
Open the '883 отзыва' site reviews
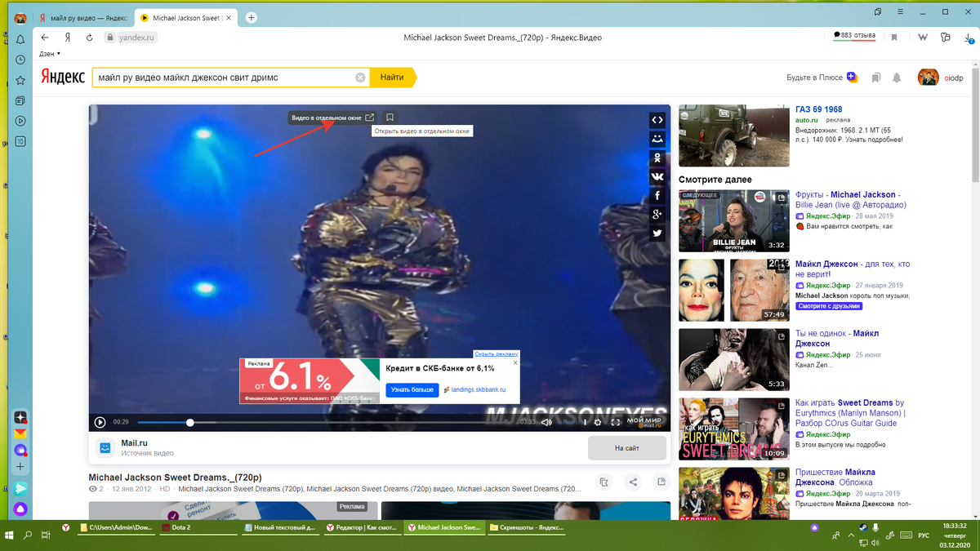coord(854,36)
